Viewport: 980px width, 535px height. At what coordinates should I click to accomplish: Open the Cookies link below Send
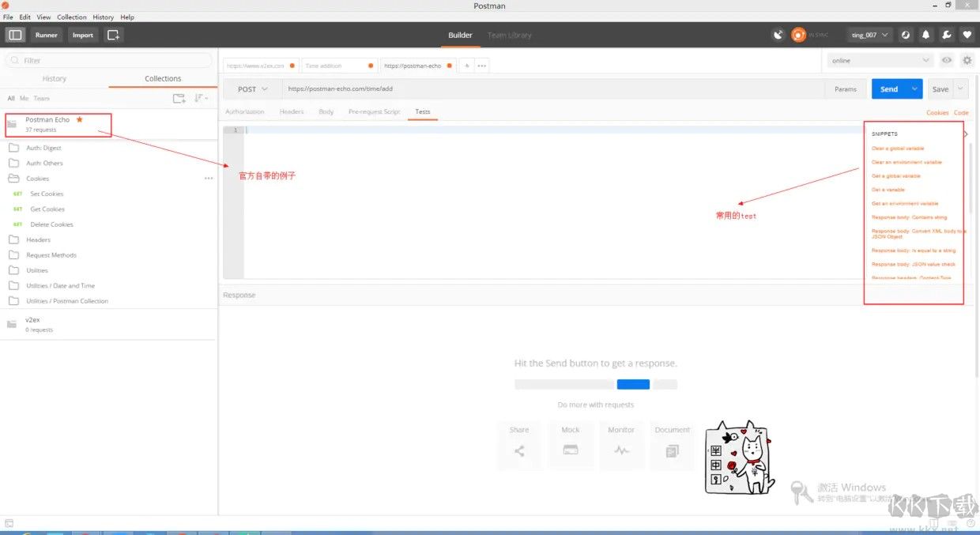[937, 113]
